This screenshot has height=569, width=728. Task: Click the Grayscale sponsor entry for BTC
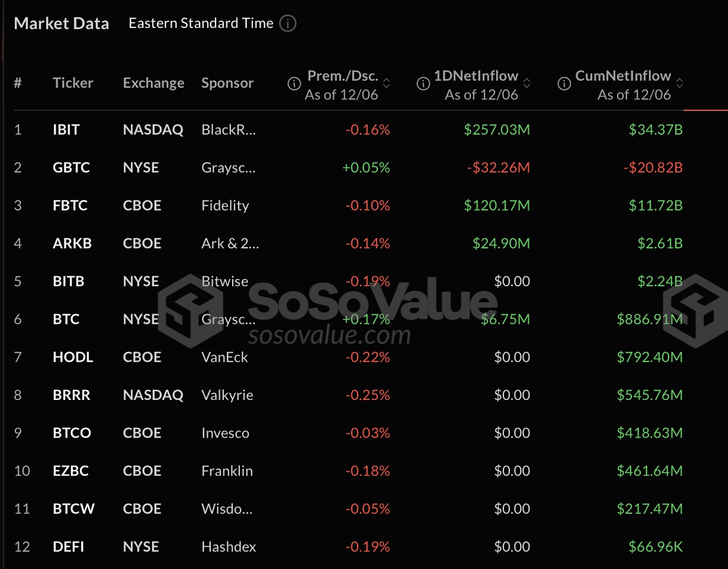pyautogui.click(x=229, y=319)
